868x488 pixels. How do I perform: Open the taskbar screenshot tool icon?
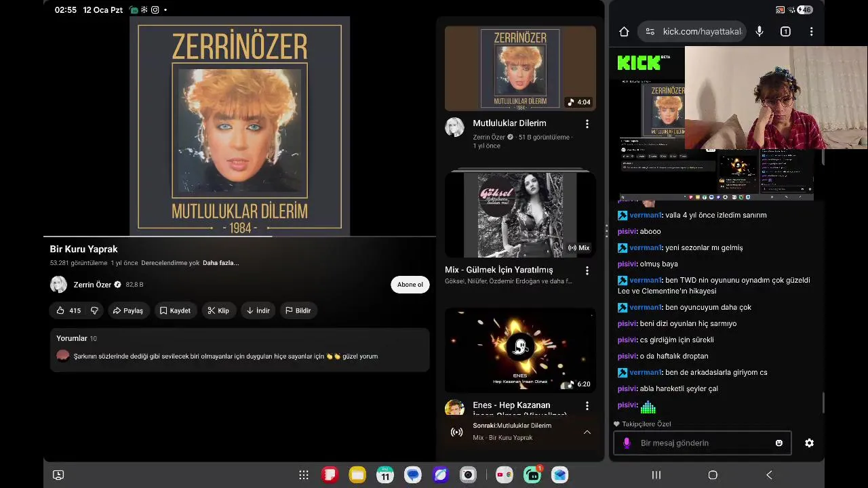pos(58,475)
